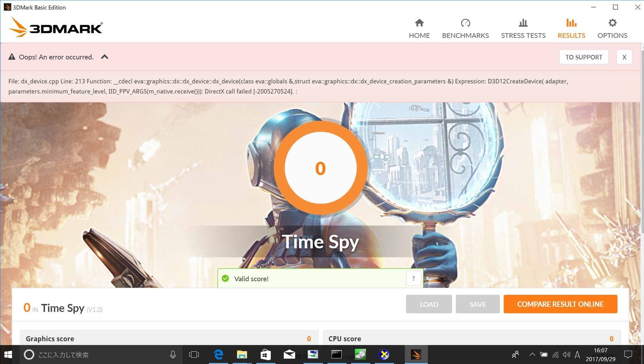Select the RESULTS tab
Screen dimensions: 644x364
pos(571,29)
